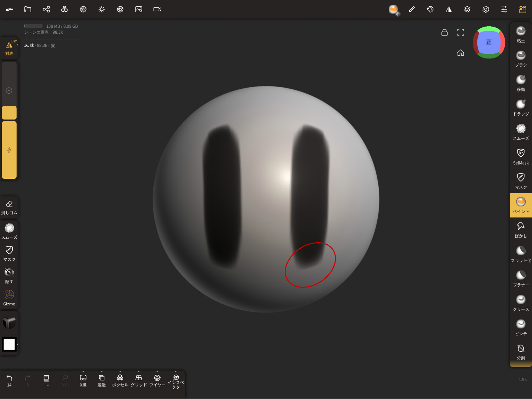
Task: Select the ピンチ (Pinch) tool
Action: [x=521, y=328]
